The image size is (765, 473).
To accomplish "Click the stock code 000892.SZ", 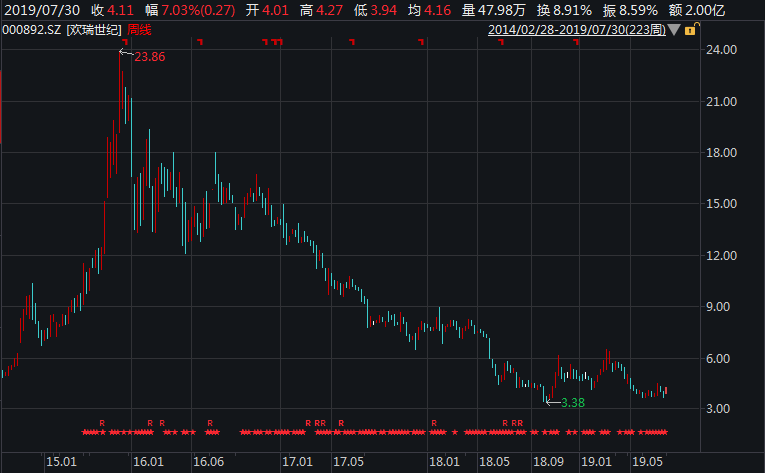I will (32, 30).
